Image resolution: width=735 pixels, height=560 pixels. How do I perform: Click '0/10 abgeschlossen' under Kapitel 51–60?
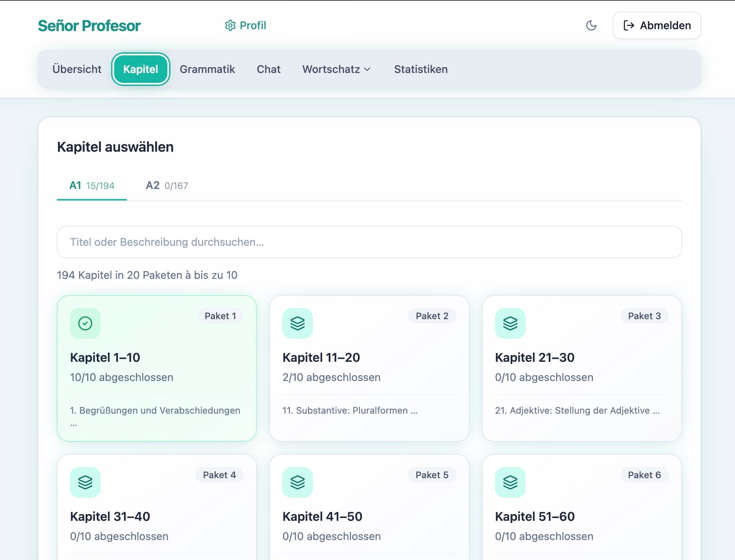pos(544,536)
